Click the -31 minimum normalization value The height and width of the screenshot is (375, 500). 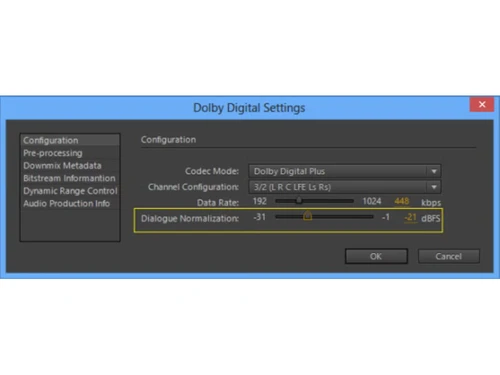tap(259, 217)
